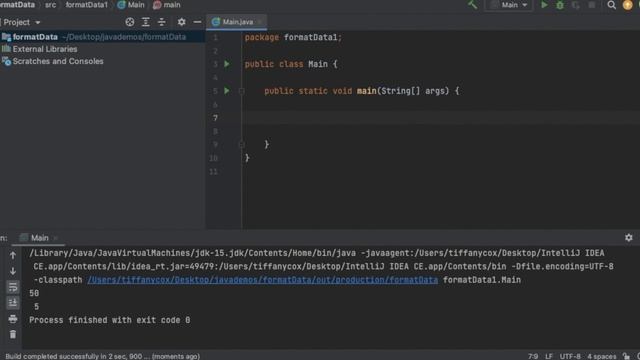Click run gutter arrow beside main method
The height and width of the screenshot is (360, 640).
[x=227, y=91]
